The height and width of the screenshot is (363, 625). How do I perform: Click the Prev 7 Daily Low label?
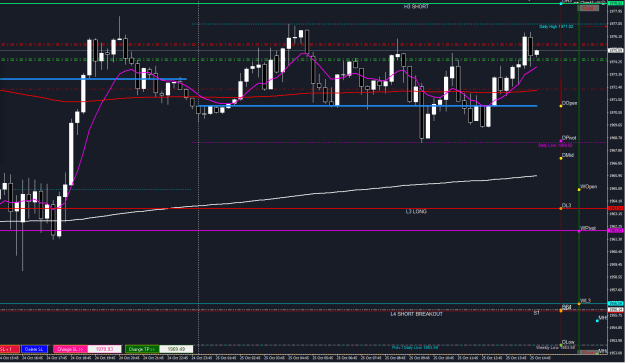(415, 348)
